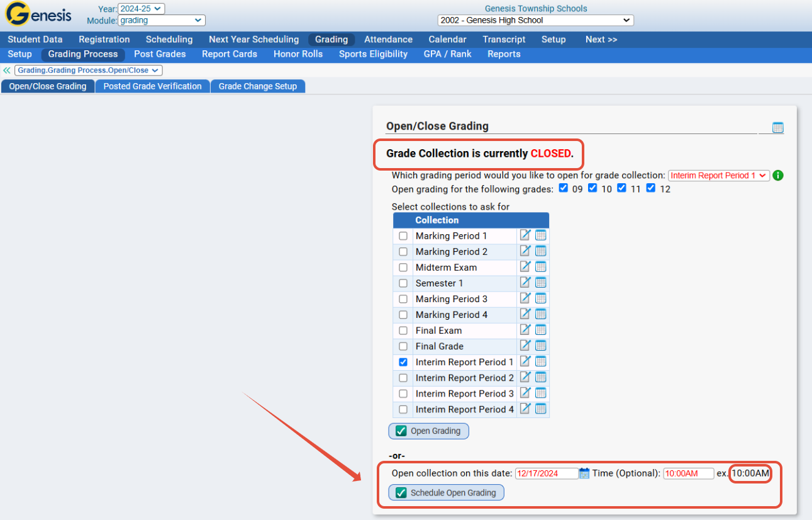812x520 pixels.
Task: Uncheck grade 09 checkbox
Action: tap(563, 188)
